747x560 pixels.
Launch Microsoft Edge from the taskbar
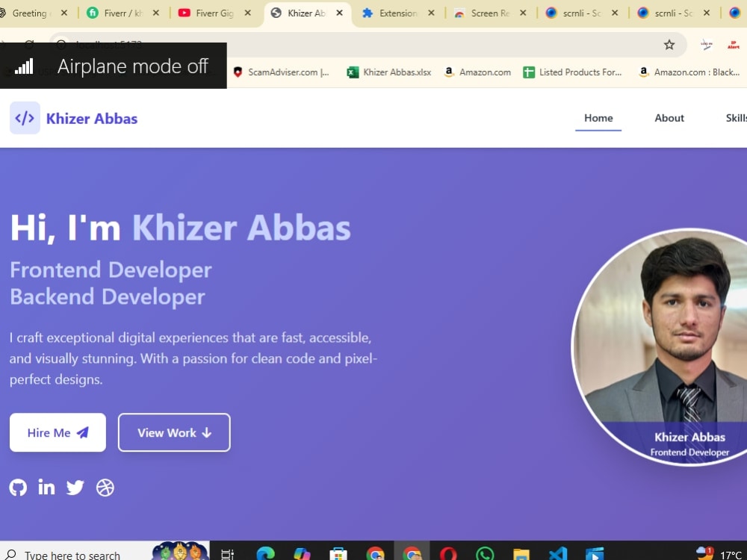265,554
